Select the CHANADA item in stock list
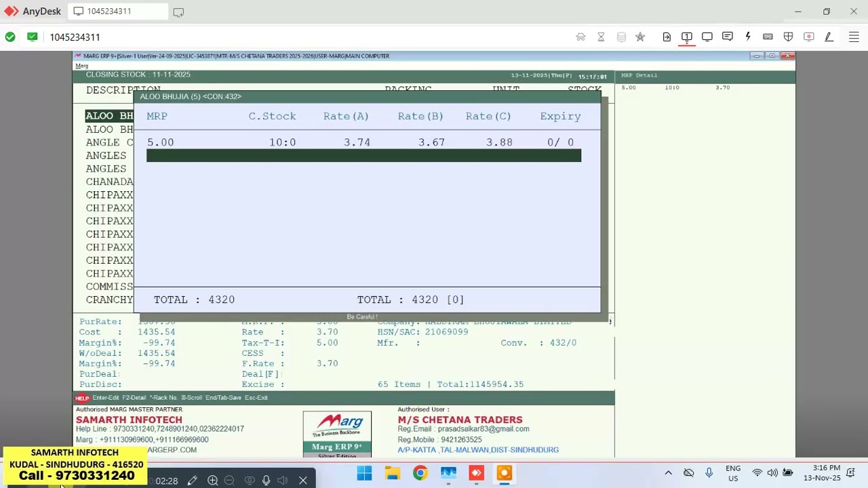The image size is (868, 488). pyautogui.click(x=109, y=182)
